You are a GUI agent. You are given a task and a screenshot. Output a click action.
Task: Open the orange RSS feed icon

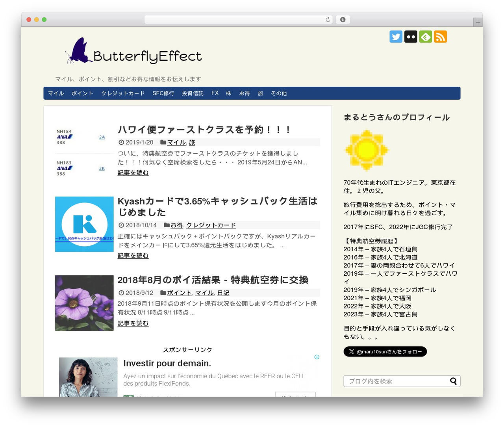click(x=440, y=37)
